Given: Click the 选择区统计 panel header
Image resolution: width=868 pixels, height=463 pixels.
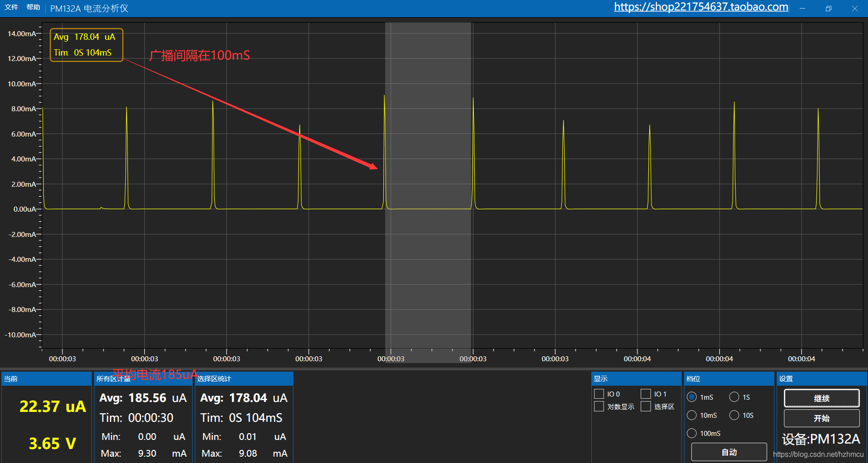Looking at the screenshot, I should pyautogui.click(x=245, y=378).
